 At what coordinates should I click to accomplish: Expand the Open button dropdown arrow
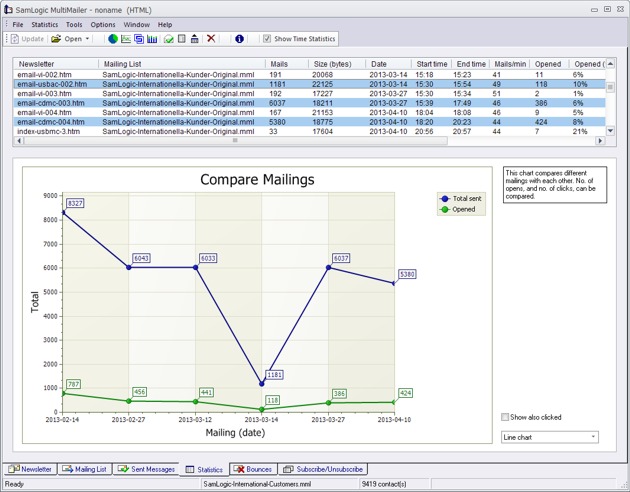87,39
